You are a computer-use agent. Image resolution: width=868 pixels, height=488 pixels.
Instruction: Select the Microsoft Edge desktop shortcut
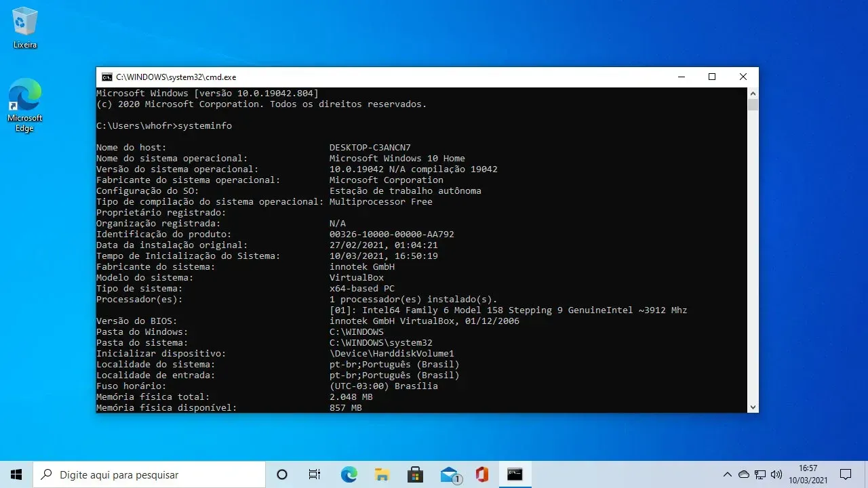point(25,104)
